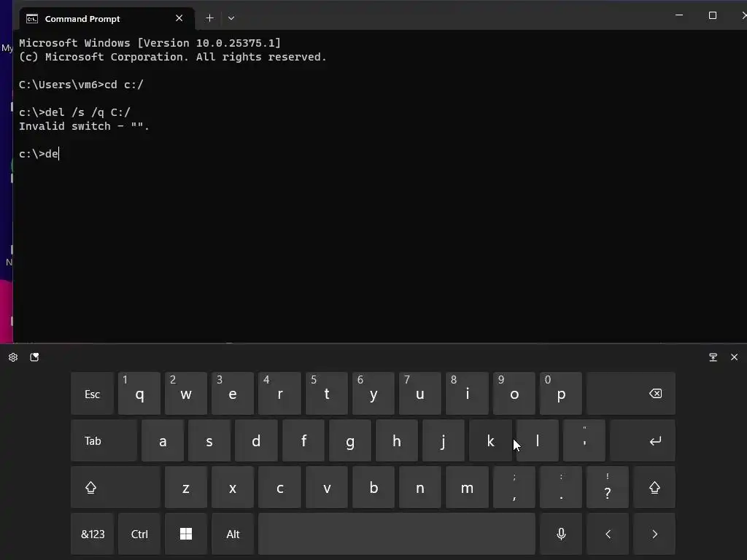This screenshot has height=560, width=747.
Task: Open the new tab dropdown chevron
Action: [231, 18]
